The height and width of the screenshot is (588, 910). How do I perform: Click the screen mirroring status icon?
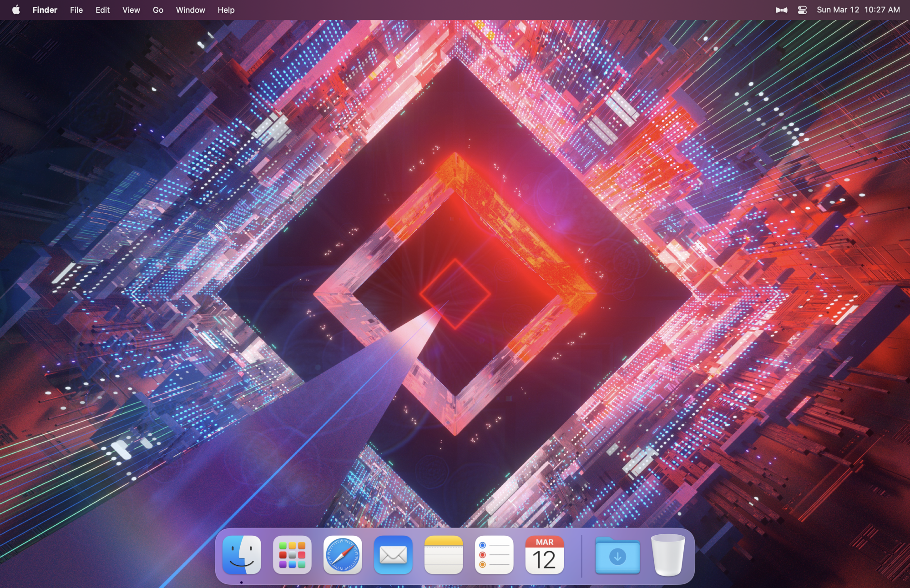[781, 10]
